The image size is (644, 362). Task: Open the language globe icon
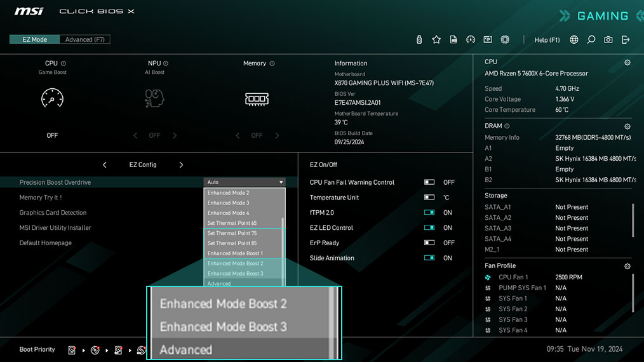point(574,39)
